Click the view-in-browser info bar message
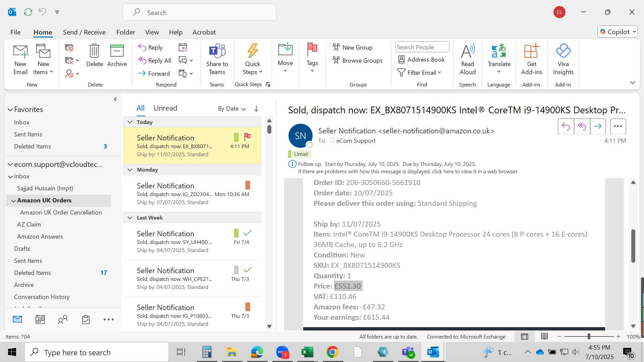The height and width of the screenshot is (362, 644). coord(408,171)
